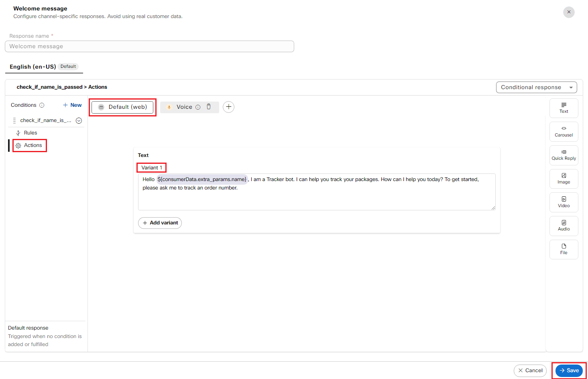Save the welcome message response
The width and height of the screenshot is (588, 379).
pyautogui.click(x=569, y=371)
